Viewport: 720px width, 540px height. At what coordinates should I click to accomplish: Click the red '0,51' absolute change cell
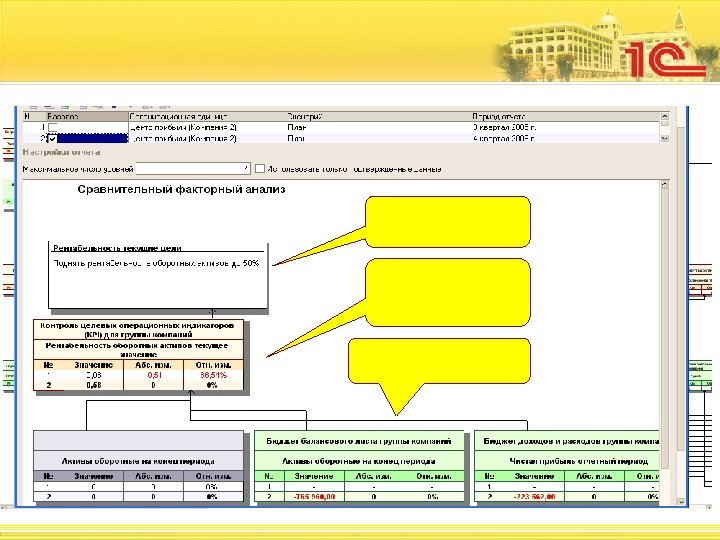154,375
